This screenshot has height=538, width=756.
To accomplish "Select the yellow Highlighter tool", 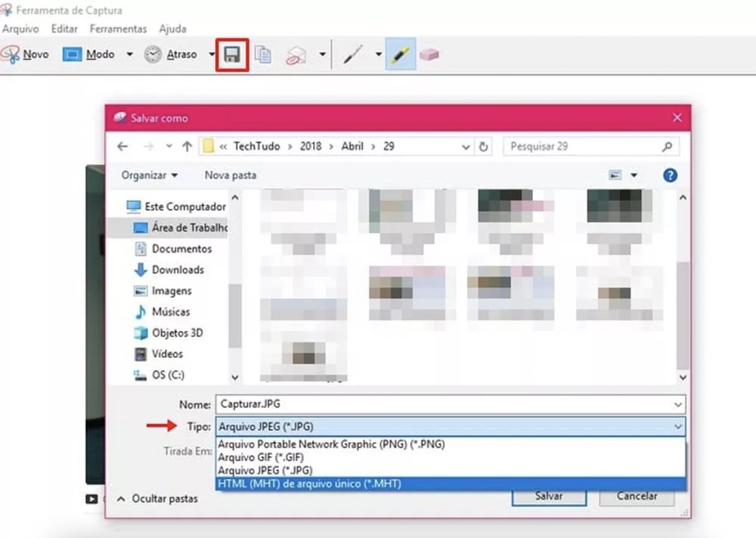I will [x=401, y=54].
